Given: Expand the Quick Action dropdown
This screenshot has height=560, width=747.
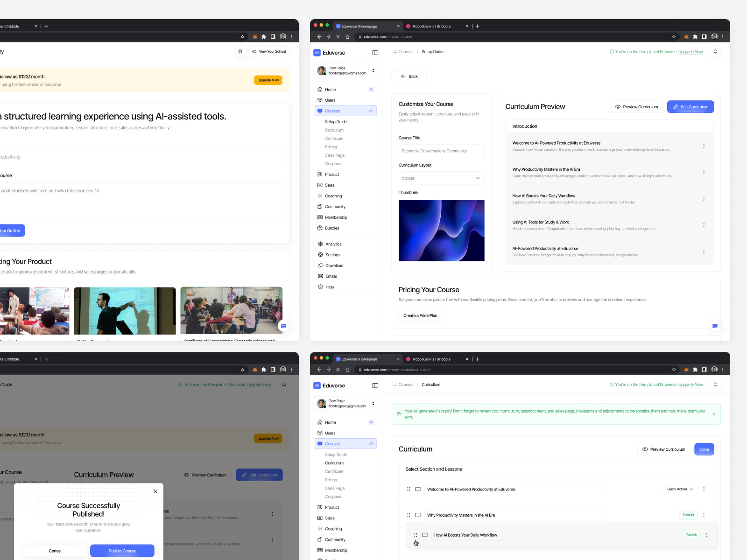Looking at the screenshot, I should 680,489.
